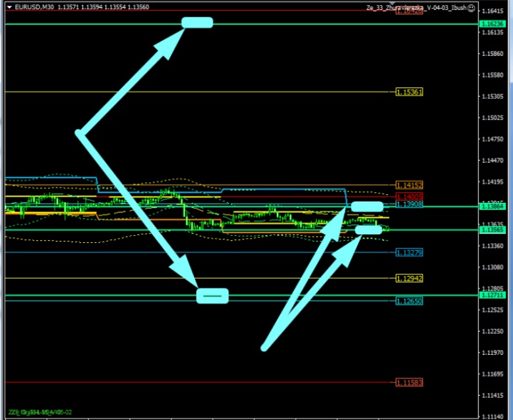The height and width of the screenshot is (420, 513).
Task: Click the red 1.16428 label at top
Action: coord(409,12)
